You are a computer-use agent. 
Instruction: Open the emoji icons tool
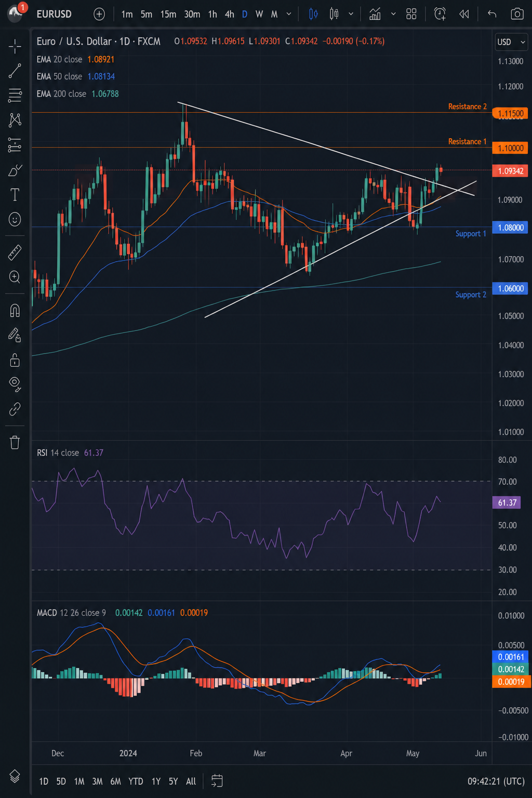[x=15, y=219]
